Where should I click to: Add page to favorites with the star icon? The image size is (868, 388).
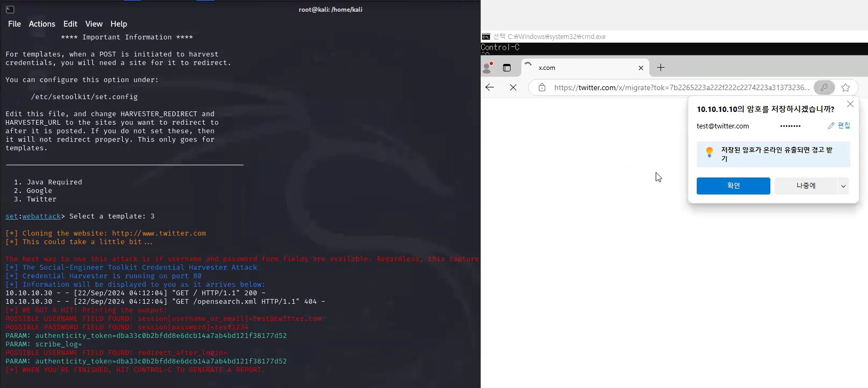click(x=846, y=87)
